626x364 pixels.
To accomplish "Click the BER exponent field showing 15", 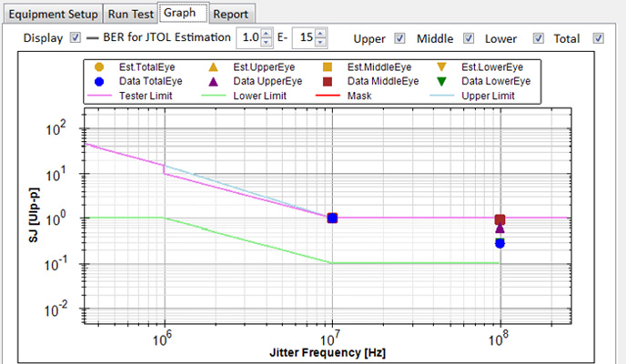I will tap(305, 38).
